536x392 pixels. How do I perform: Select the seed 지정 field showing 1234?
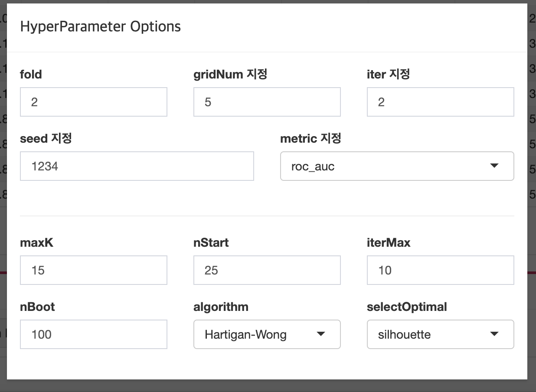point(137,166)
